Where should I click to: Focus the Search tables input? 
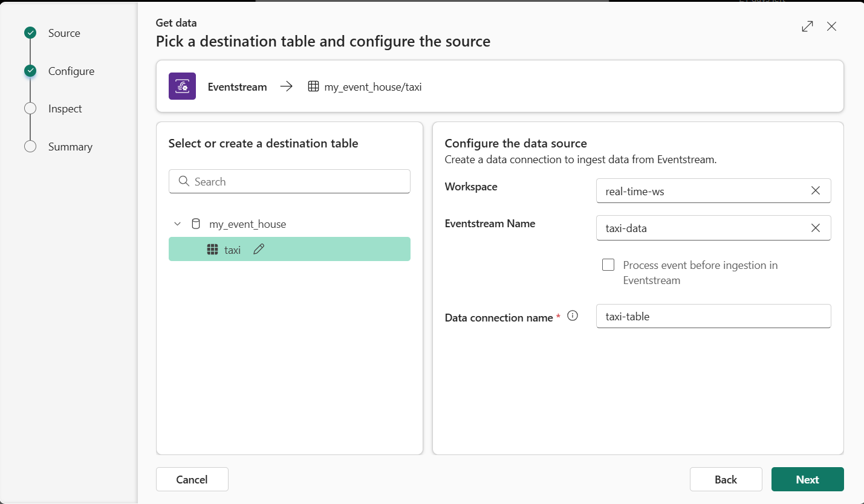(289, 181)
